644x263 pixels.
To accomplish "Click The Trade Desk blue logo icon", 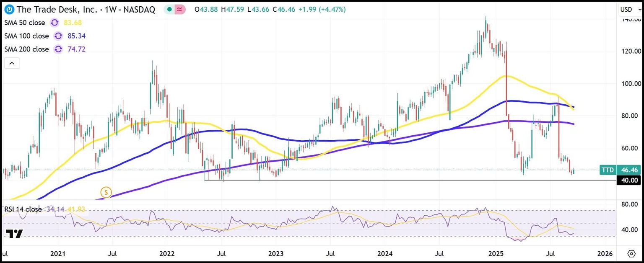I will [x=8, y=9].
